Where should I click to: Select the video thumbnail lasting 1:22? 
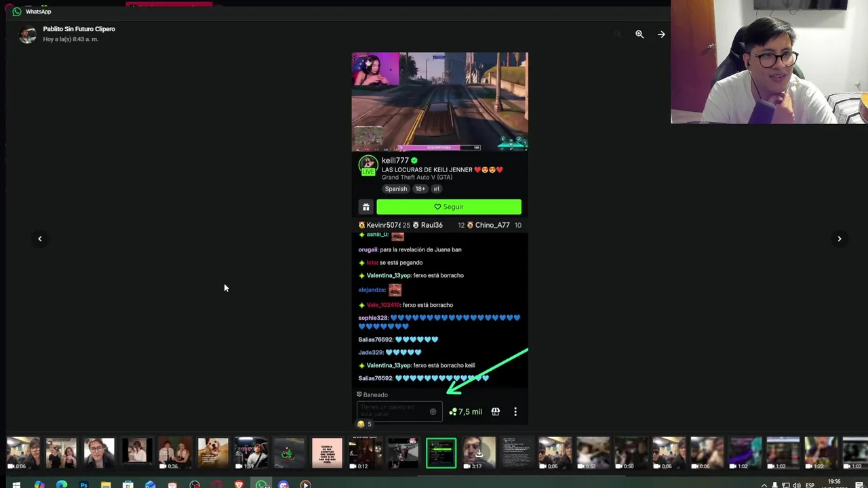click(x=821, y=453)
